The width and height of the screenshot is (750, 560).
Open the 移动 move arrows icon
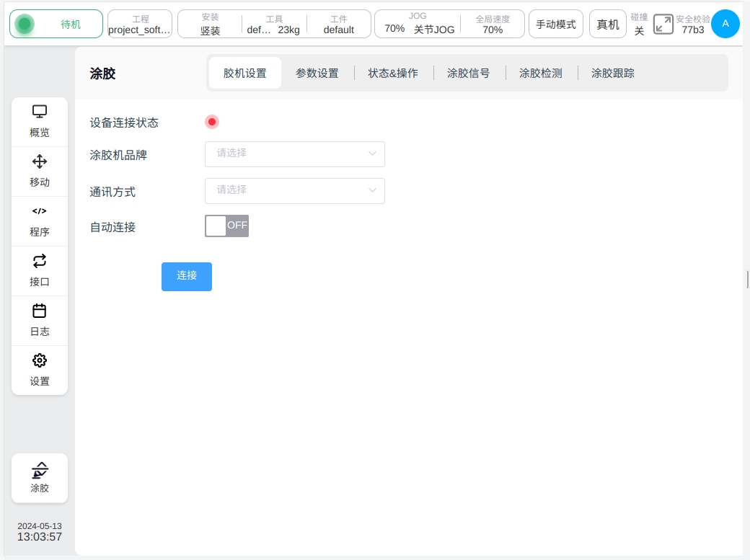click(x=40, y=161)
